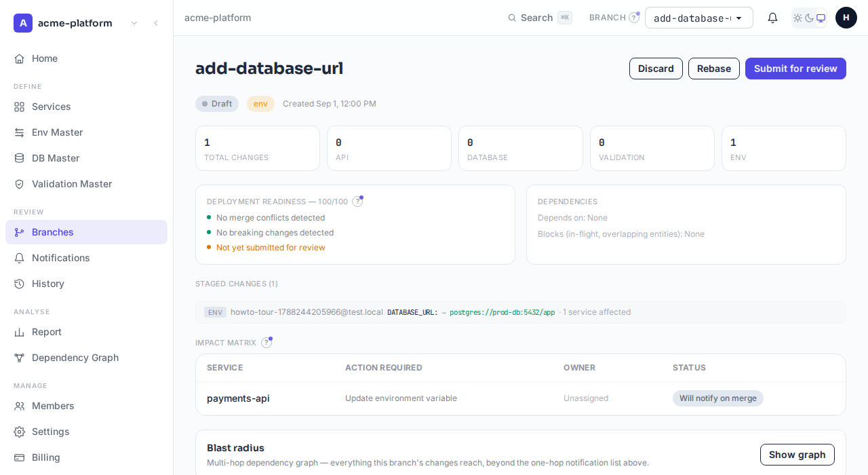Screen dimensions: 868x475
Task: Click the Branches git icon
Action: (x=19, y=232)
